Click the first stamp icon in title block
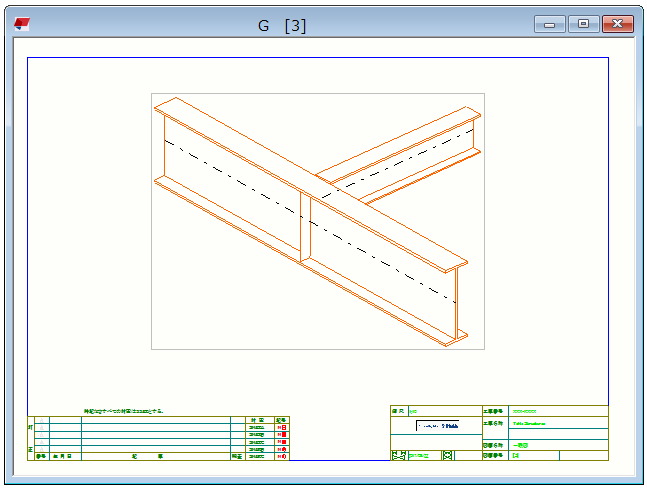 click(x=398, y=455)
